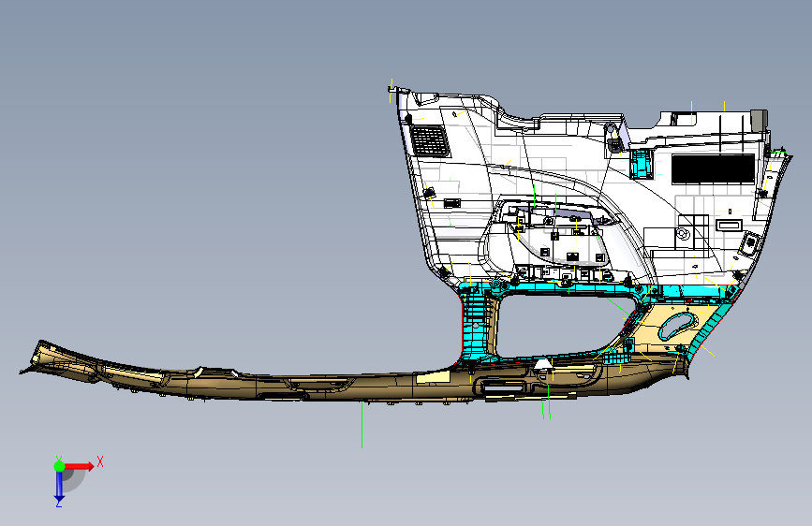The height and width of the screenshot is (526, 812).
Task: Select the oval cutout on tan corner piece
Action: 678,327
